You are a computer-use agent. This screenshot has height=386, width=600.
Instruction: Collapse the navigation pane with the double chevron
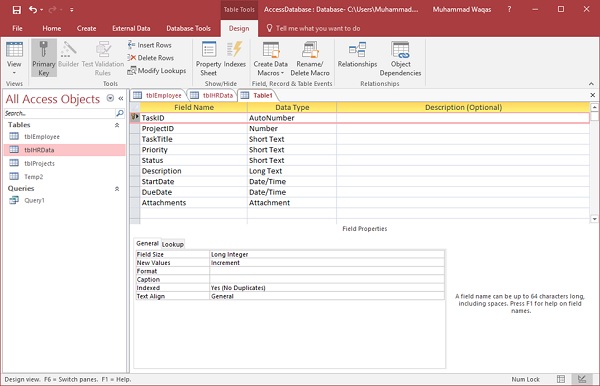click(121, 98)
